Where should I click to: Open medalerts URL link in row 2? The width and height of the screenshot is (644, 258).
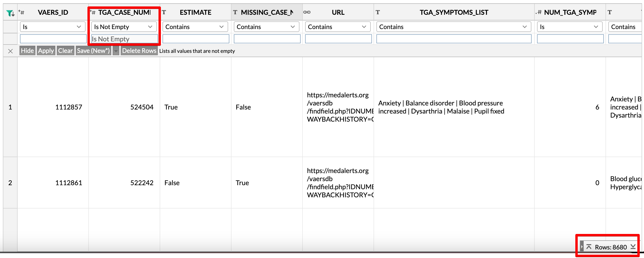click(x=340, y=183)
